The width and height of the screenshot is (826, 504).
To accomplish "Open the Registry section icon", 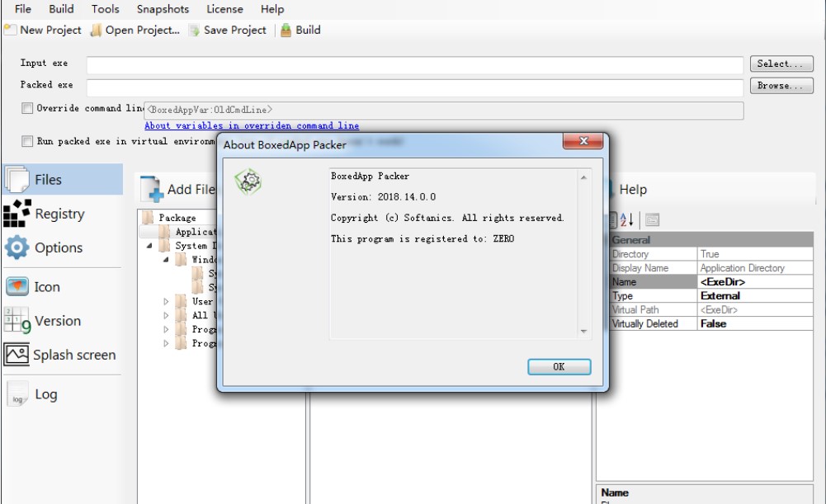I will pos(17,214).
